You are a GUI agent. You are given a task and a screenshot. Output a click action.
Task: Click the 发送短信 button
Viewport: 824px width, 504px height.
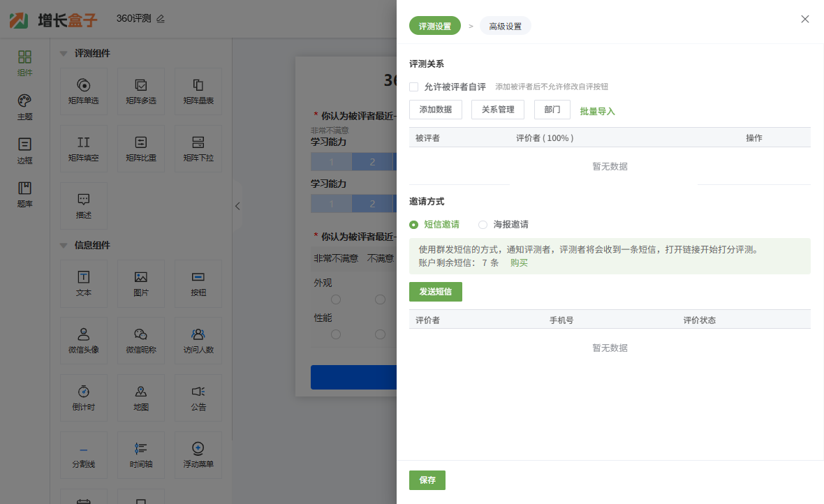[x=436, y=292]
